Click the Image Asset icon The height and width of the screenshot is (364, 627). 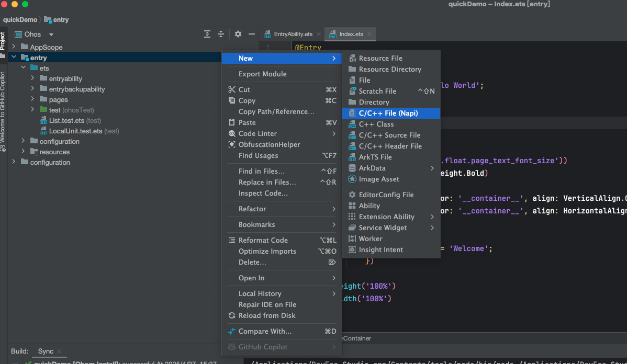pos(352,179)
